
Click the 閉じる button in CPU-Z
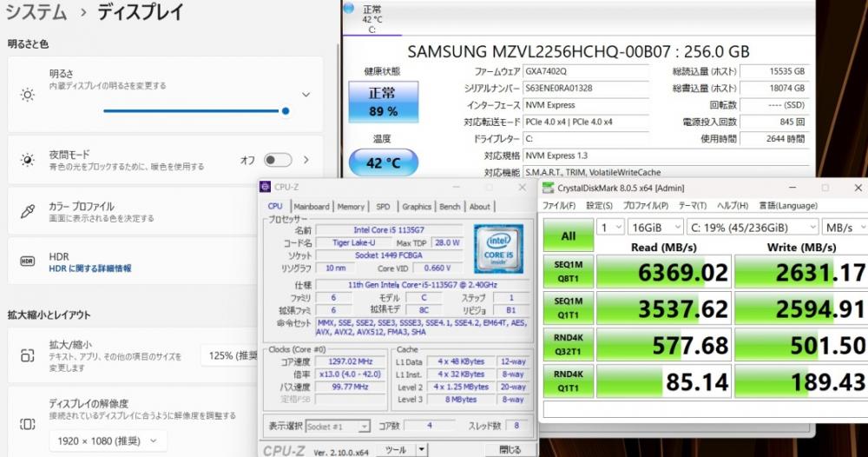click(x=510, y=450)
